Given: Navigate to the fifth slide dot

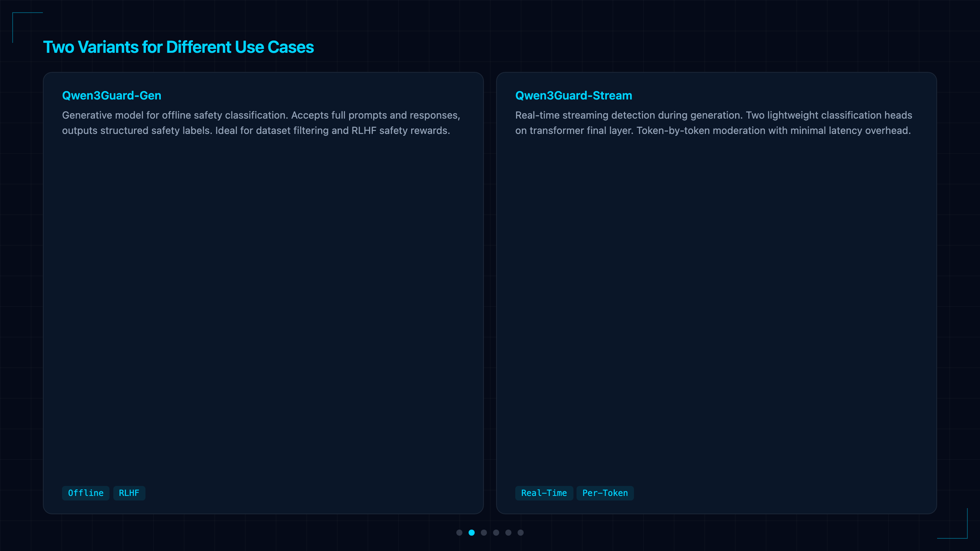Looking at the screenshot, I should click(x=508, y=533).
